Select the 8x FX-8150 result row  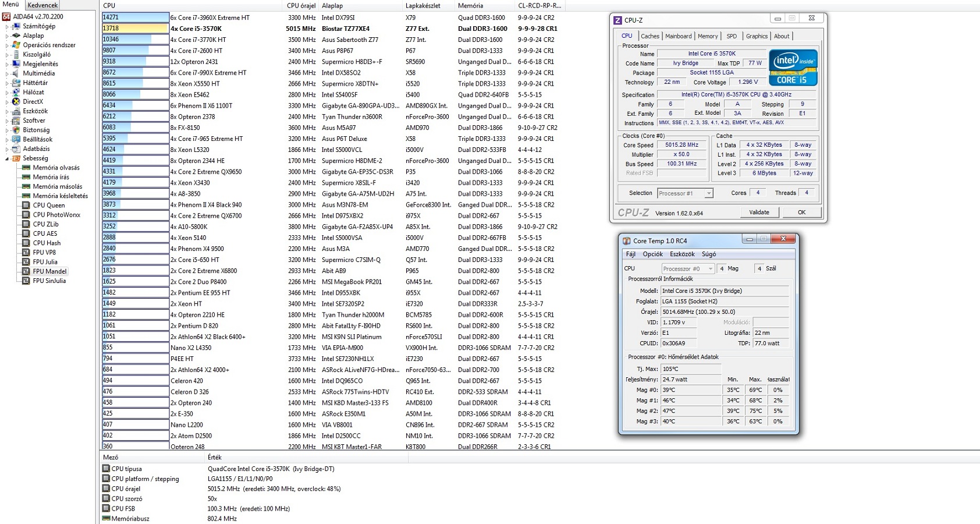point(332,128)
